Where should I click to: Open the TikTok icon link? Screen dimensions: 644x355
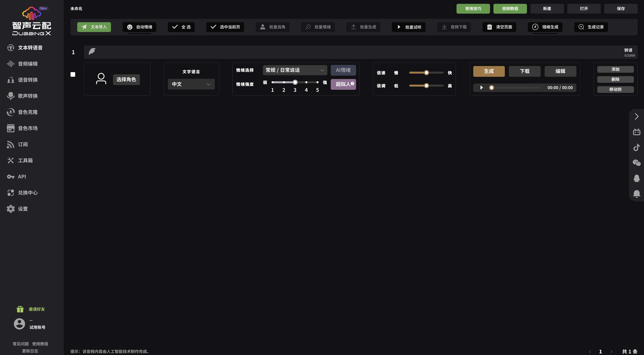click(x=636, y=147)
